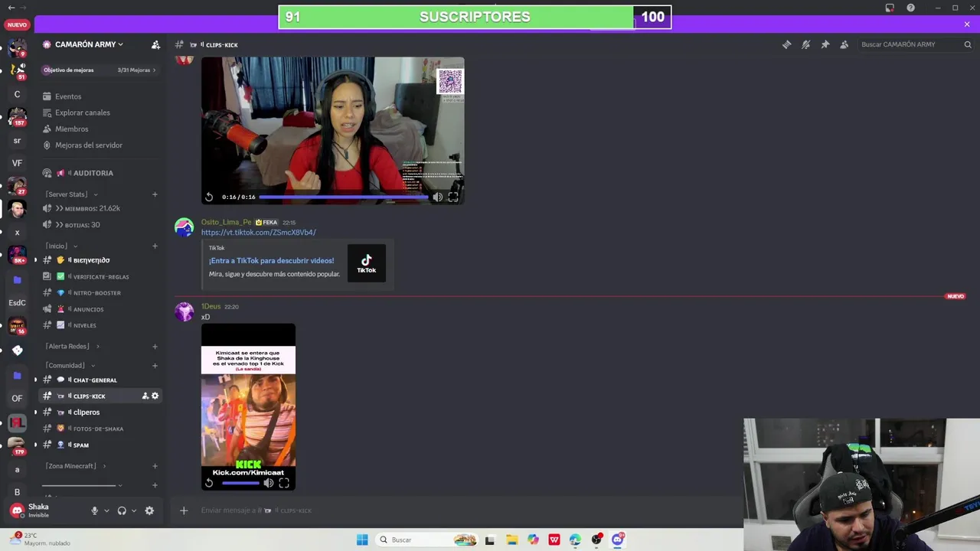The height and width of the screenshot is (551, 980).
Task: Open Windows Start button on taskbar
Action: (x=362, y=540)
